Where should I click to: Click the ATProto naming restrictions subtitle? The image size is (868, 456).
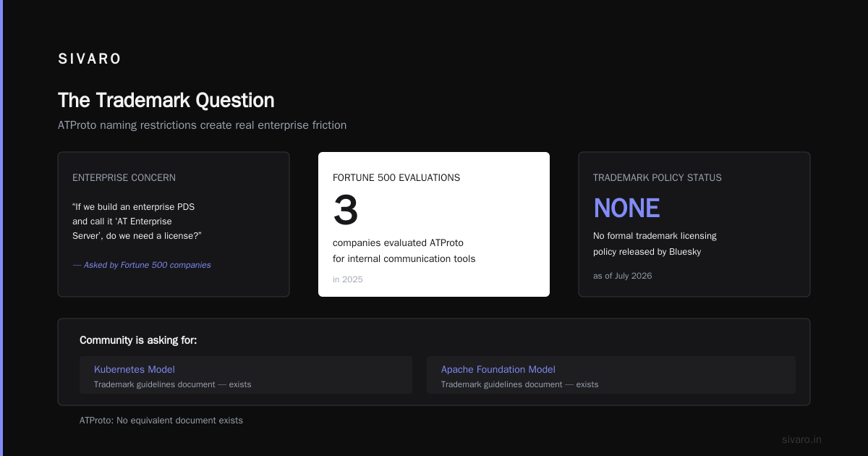coord(203,125)
